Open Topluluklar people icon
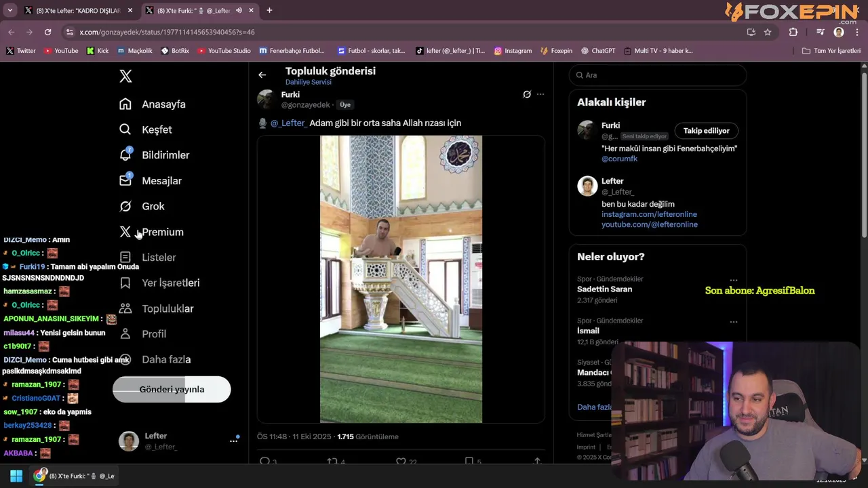This screenshot has height=488, width=868. click(125, 308)
